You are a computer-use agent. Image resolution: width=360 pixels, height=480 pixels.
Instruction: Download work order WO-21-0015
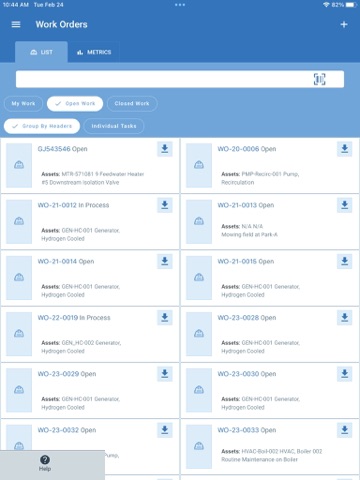345,261
